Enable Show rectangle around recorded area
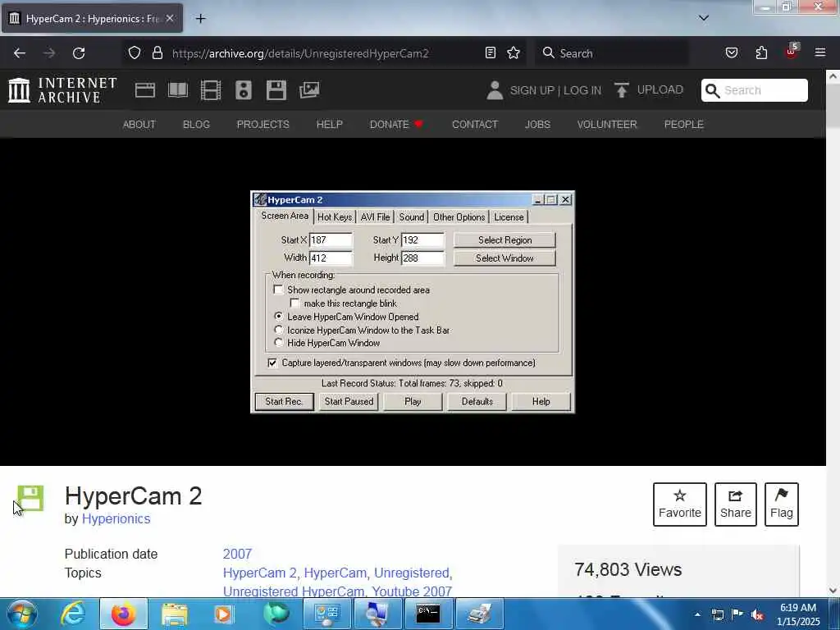The image size is (840, 630). pyautogui.click(x=279, y=290)
